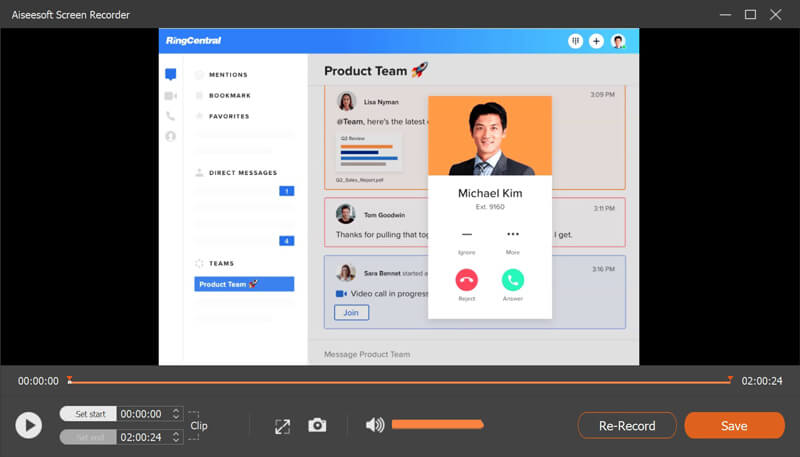Open fullscreen preview with expand icon
Screen dimensions: 800x457
click(282, 426)
